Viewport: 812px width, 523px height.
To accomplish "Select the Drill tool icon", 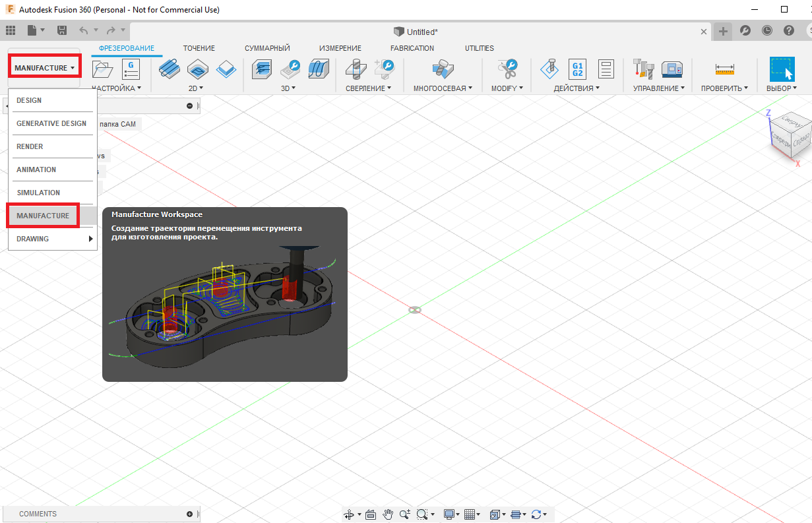I will (355, 69).
